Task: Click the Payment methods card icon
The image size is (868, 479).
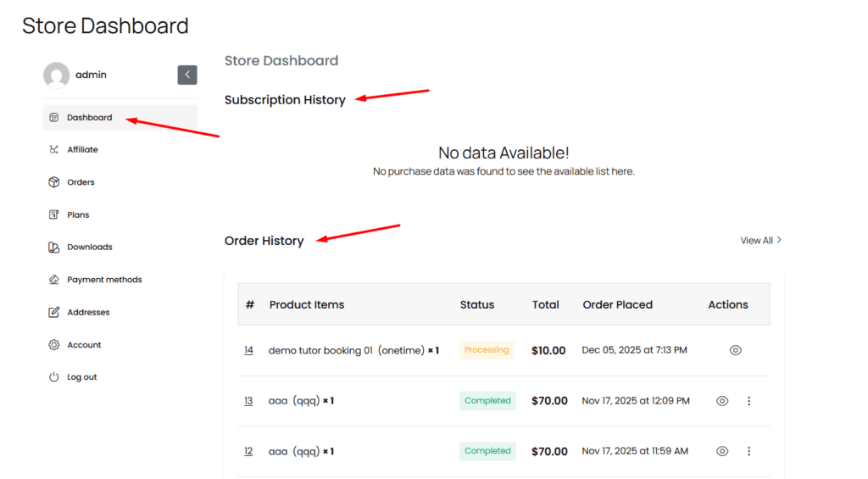Action: [54, 280]
